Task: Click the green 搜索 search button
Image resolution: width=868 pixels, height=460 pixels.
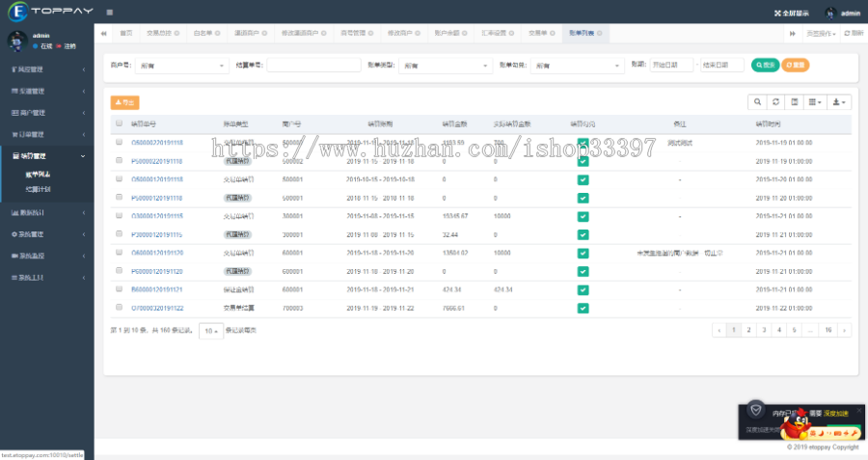Action: pos(765,66)
